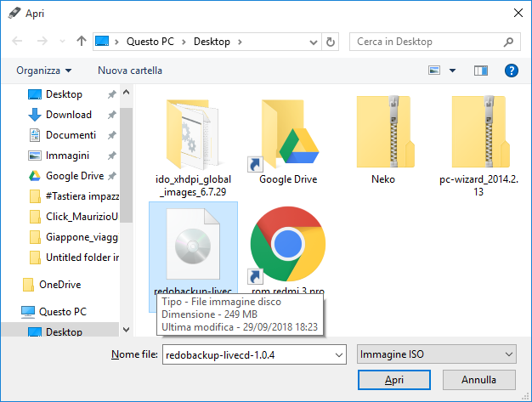Open Immagini in quick access
532x402 pixels.
67,156
